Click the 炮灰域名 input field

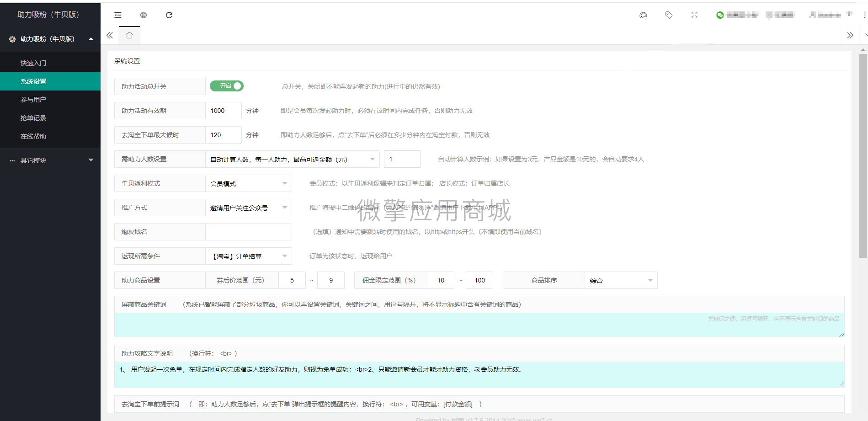click(x=249, y=232)
